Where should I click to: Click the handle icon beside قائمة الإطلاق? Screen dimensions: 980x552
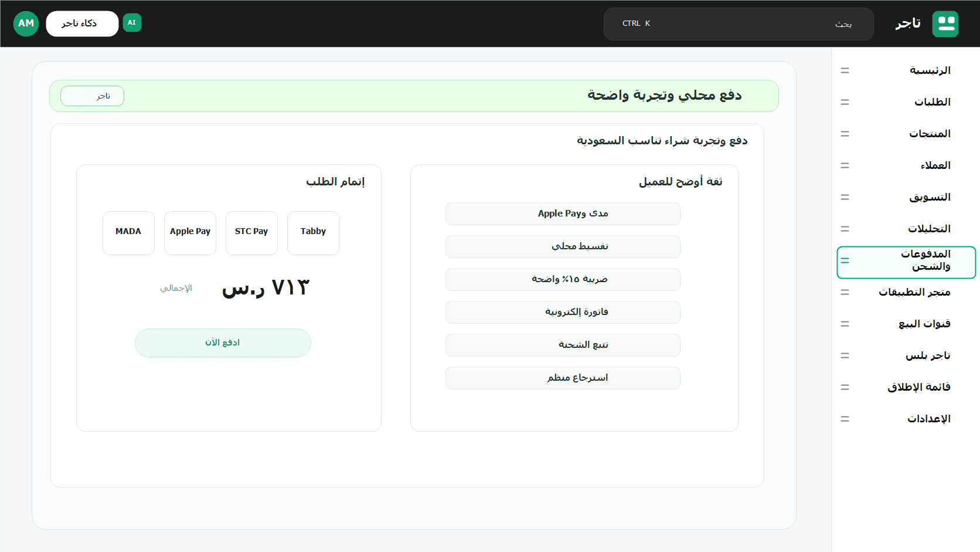point(845,387)
